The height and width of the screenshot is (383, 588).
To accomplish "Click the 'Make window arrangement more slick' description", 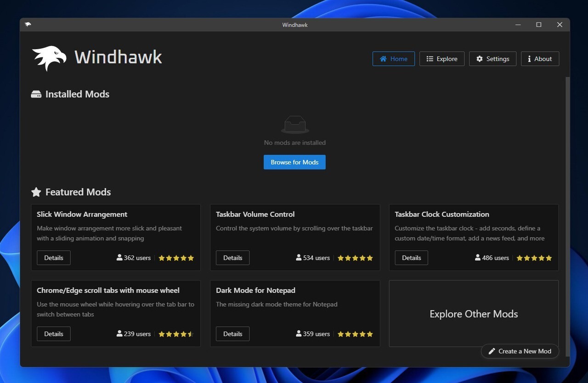I will click(109, 233).
